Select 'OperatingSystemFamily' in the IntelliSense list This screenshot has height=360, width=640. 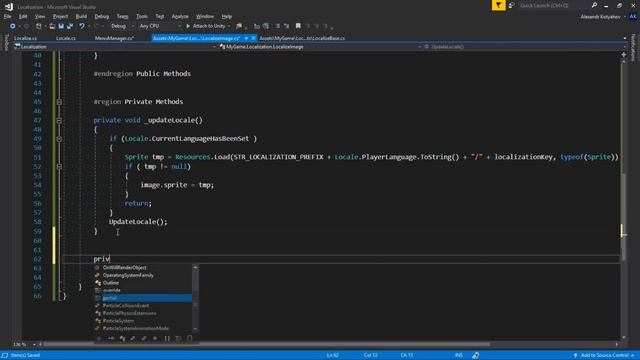[x=143, y=275]
